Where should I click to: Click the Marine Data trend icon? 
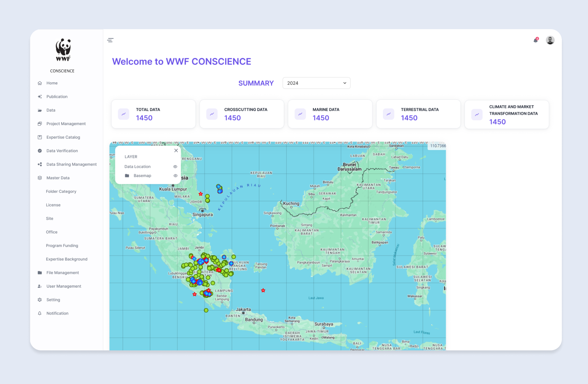[300, 114]
